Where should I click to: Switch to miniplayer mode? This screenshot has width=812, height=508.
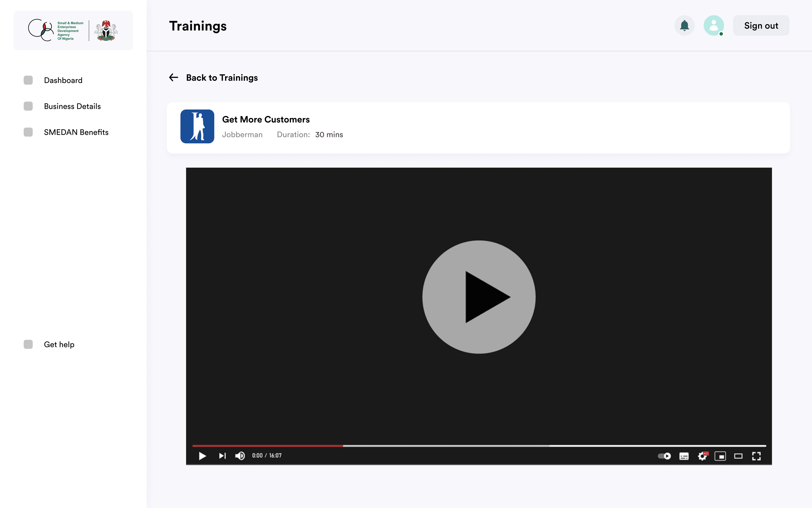tap(720, 456)
